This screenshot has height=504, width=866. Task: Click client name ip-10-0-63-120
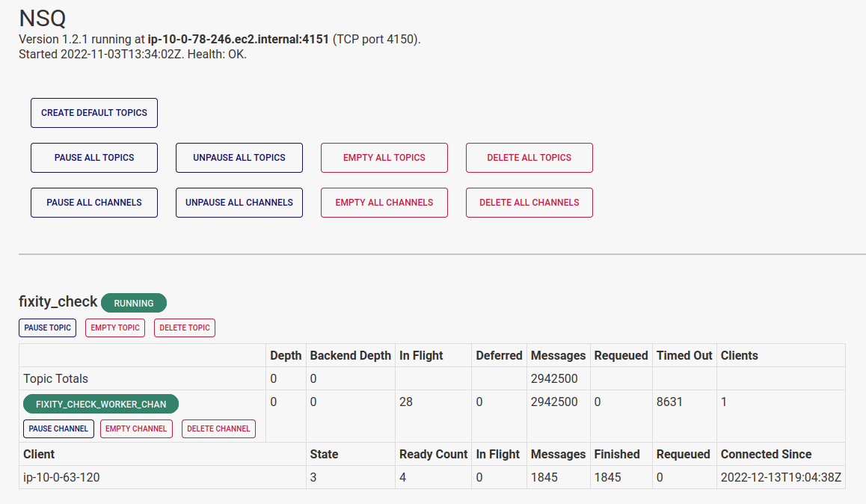pos(61,478)
